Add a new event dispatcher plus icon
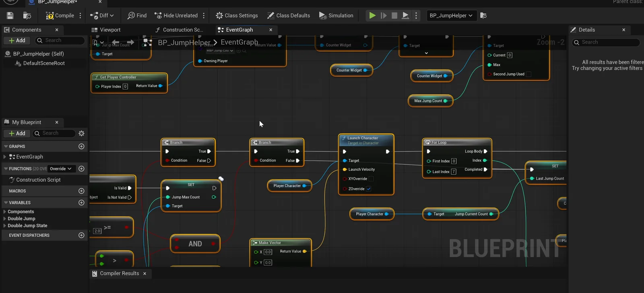This screenshot has width=644, height=293. pos(81,235)
